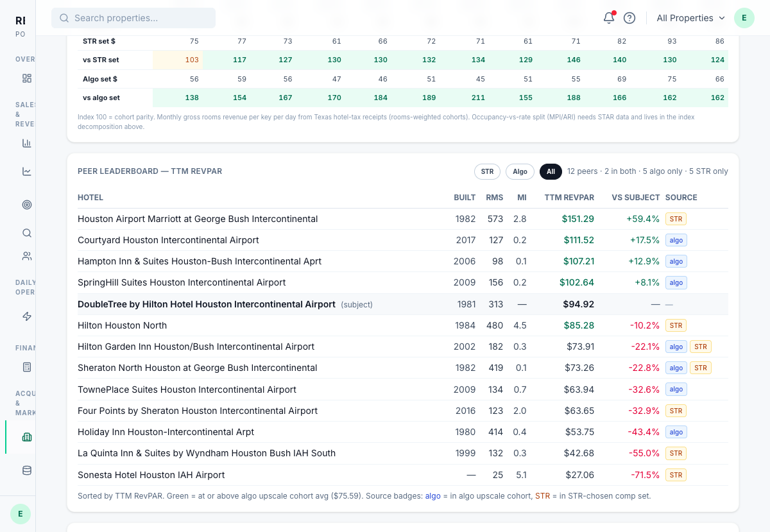
Task: Open the line chart icon in sidebar
Action: [x=27, y=171]
